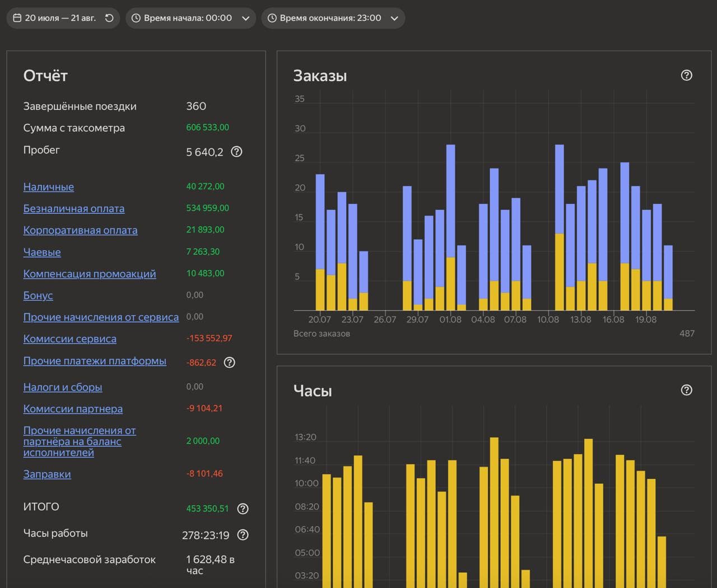717x588 pixels.
Task: Open the Бонус link
Action: pos(38,296)
